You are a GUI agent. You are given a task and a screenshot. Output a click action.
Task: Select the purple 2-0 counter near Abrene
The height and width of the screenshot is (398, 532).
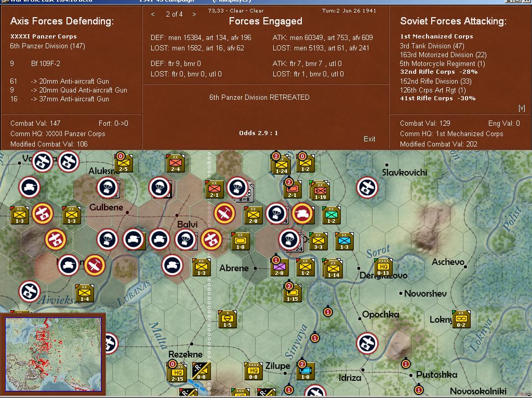point(280,267)
